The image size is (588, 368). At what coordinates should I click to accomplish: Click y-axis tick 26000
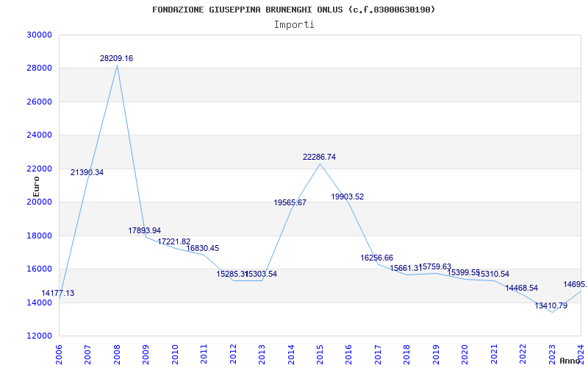click(x=39, y=102)
